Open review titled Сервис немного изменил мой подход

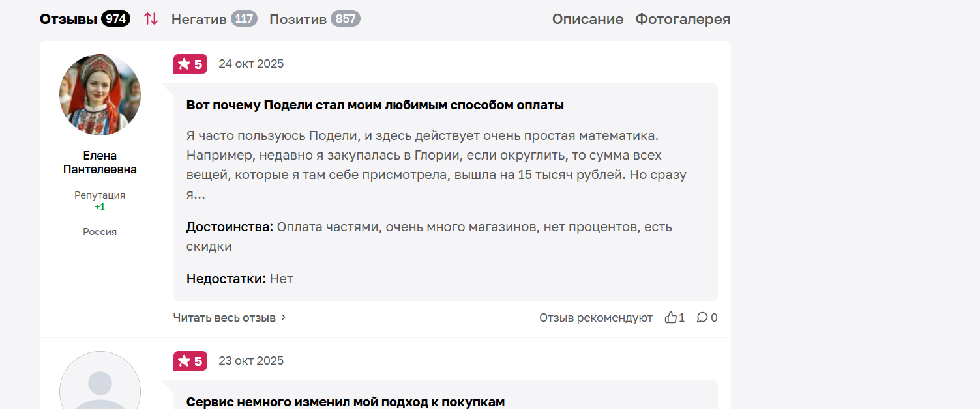click(x=346, y=402)
